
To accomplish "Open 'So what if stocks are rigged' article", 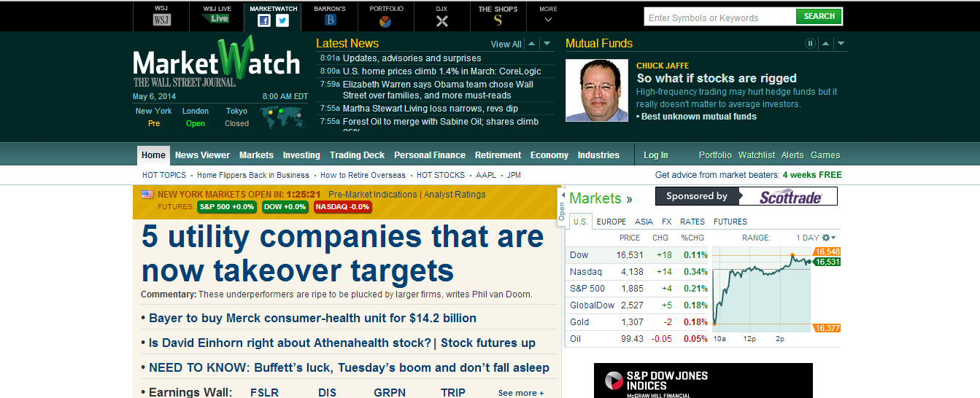I will [x=717, y=79].
